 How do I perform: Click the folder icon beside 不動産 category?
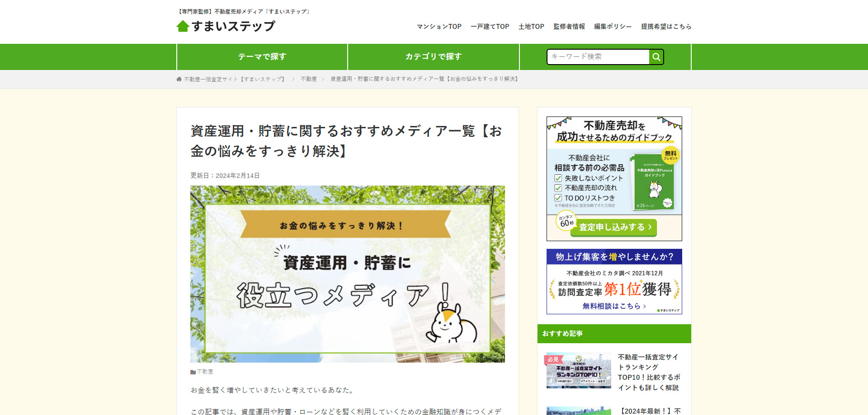point(193,372)
